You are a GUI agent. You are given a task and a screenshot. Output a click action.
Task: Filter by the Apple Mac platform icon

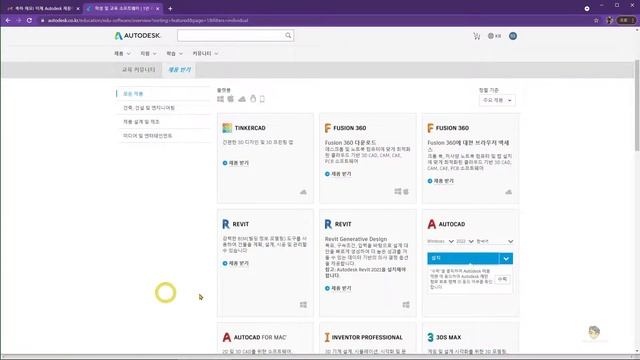click(231, 99)
